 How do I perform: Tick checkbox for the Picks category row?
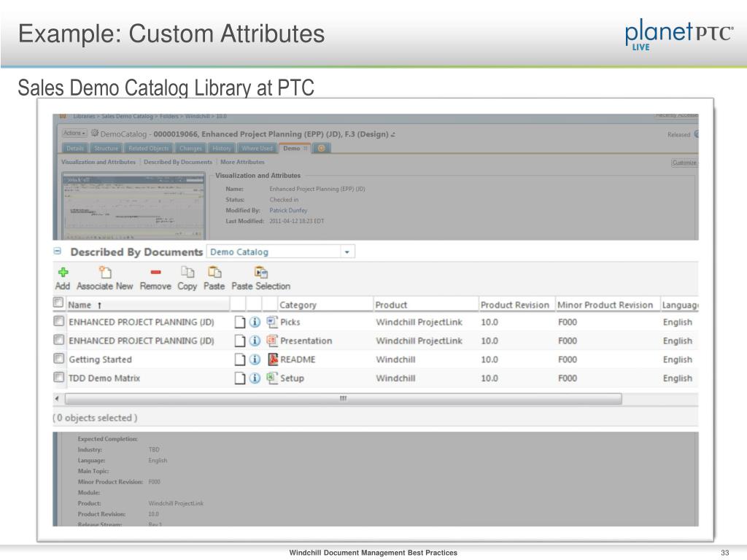coord(58,322)
